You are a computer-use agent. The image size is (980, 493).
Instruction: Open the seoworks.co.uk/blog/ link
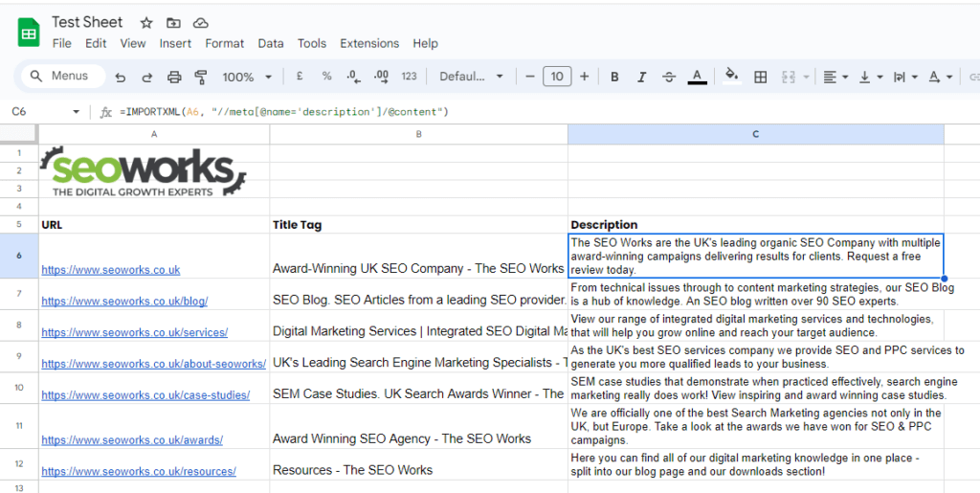point(124,301)
